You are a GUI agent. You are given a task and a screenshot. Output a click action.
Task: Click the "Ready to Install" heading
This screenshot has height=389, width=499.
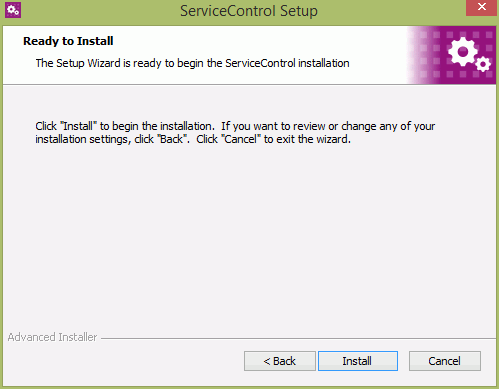(68, 41)
